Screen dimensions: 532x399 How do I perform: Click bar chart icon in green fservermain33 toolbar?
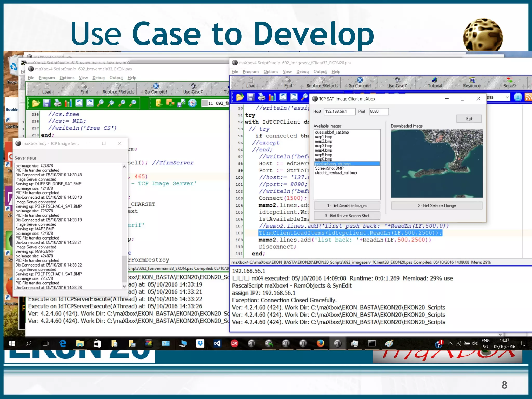click(68, 103)
